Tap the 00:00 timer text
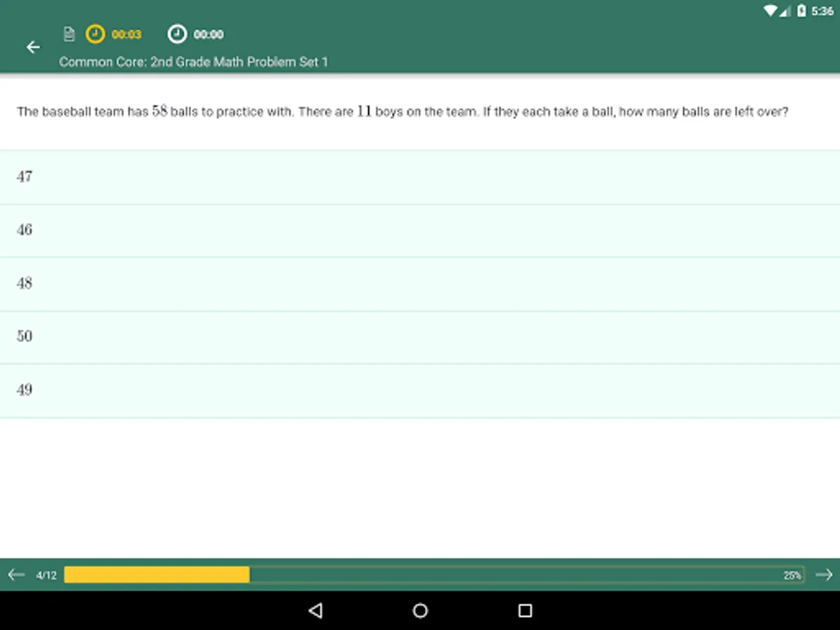 [x=209, y=34]
